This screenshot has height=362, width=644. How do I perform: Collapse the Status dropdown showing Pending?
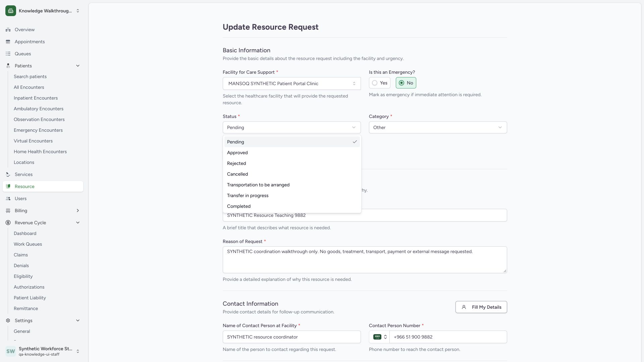point(292,127)
